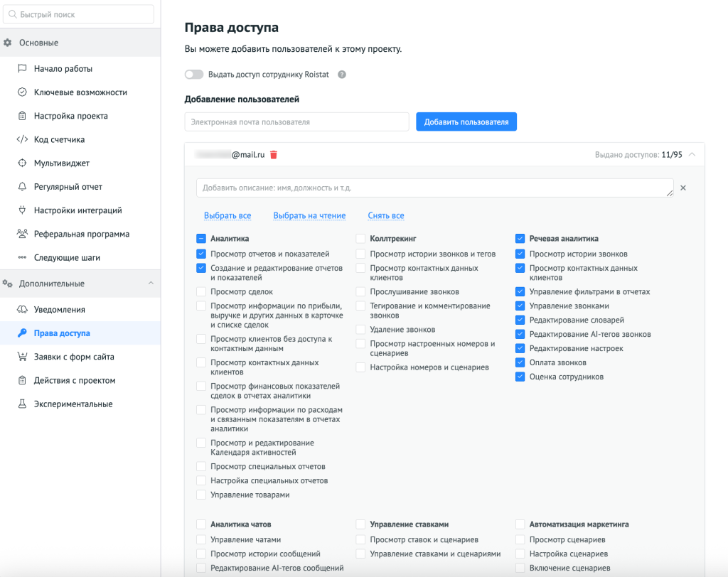The width and height of the screenshot is (728, 577).
Task: Click the notification icon for Уведомления
Action: click(22, 309)
